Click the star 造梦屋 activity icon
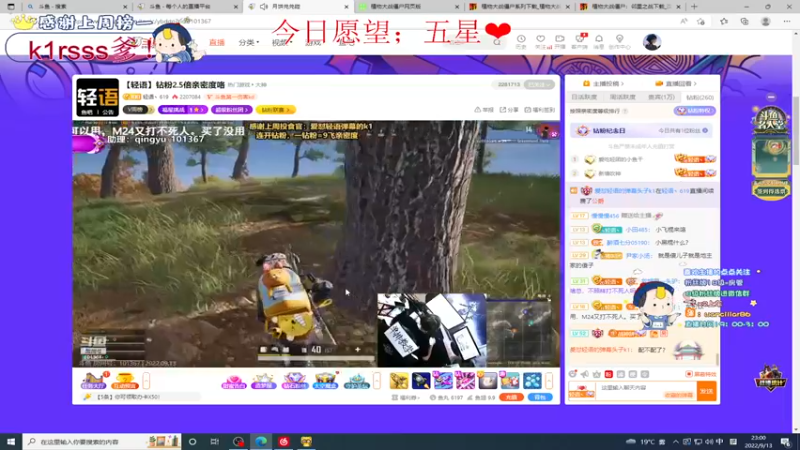This screenshot has width=800, height=450. point(264,381)
